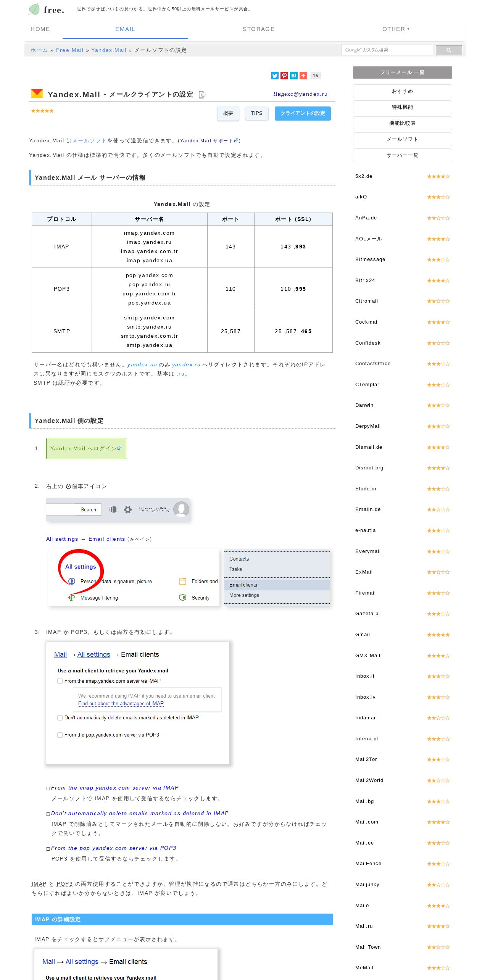490x980 pixels.
Task: Click the Google search magnifier button
Action: [x=449, y=50]
